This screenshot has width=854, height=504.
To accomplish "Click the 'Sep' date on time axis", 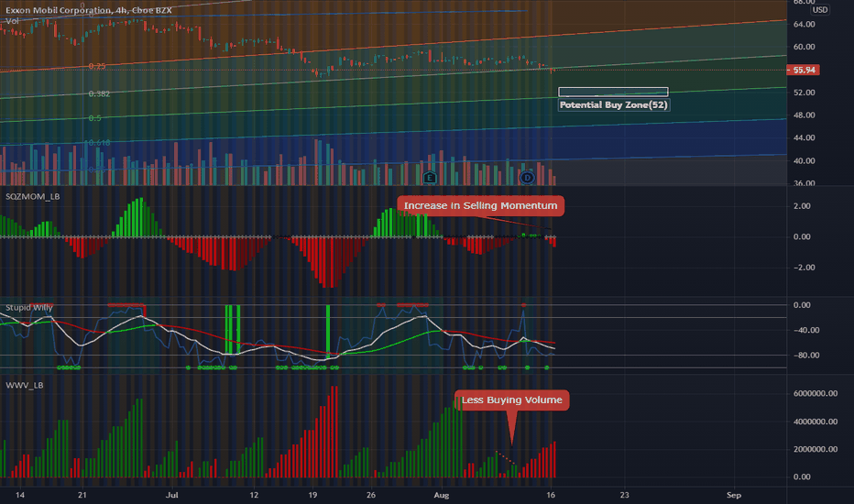I will point(734,495).
